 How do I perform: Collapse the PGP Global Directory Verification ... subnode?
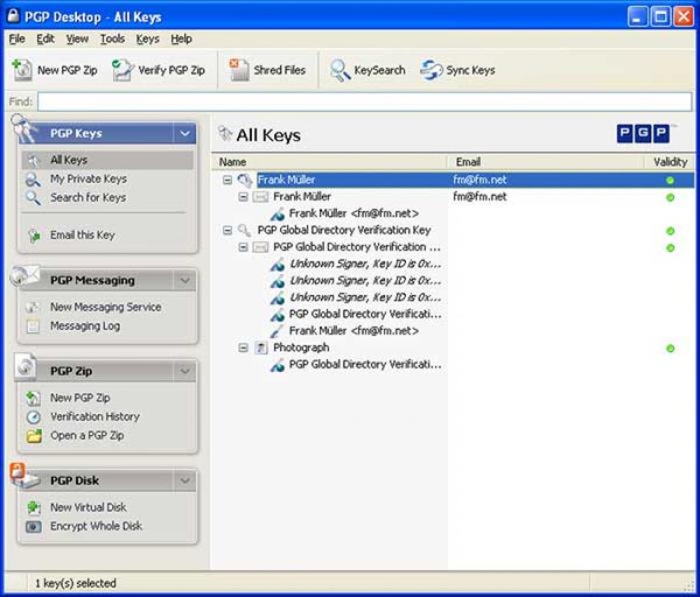(244, 247)
